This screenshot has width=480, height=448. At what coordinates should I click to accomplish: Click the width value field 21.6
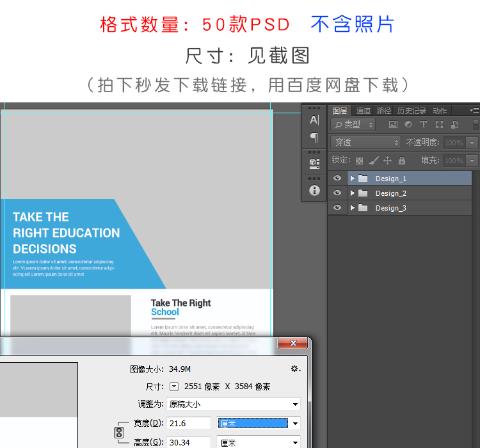tap(188, 424)
